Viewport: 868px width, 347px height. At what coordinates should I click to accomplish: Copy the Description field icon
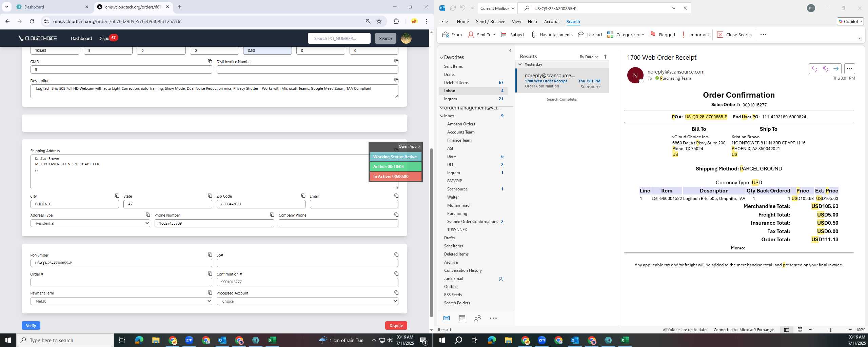coord(396,80)
